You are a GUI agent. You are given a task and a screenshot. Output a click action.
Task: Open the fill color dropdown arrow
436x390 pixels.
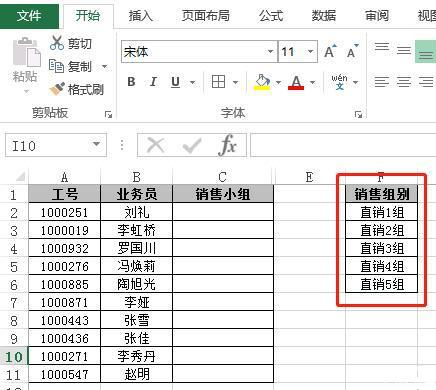click(x=278, y=82)
